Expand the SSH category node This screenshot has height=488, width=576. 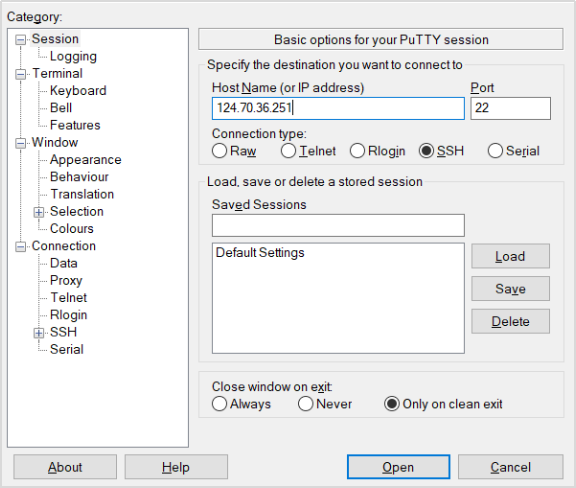pyautogui.click(x=39, y=333)
